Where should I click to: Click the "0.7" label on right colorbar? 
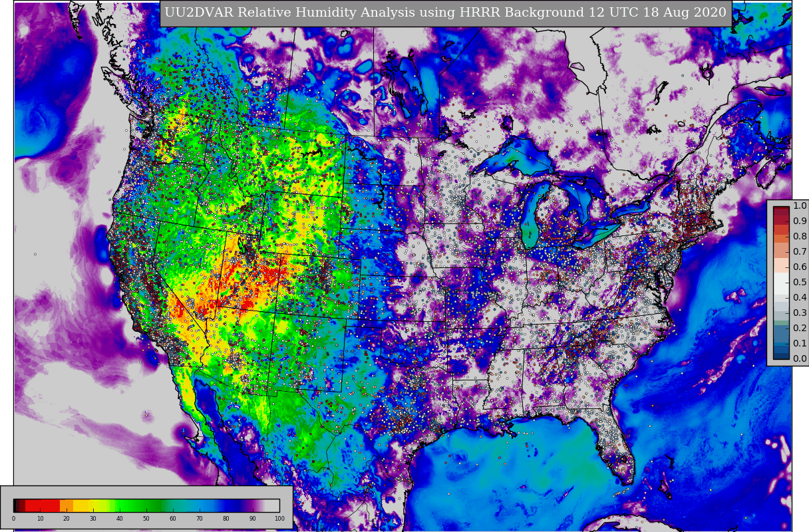799,251
